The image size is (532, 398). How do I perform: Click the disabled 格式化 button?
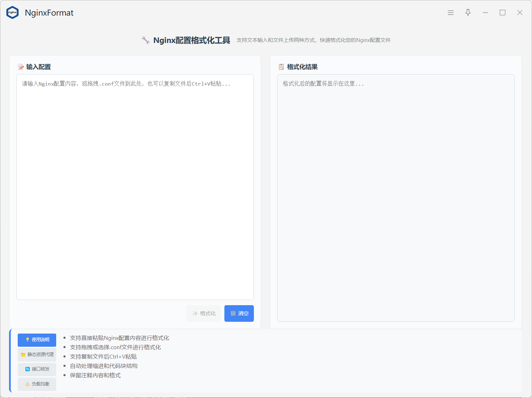pyautogui.click(x=204, y=313)
